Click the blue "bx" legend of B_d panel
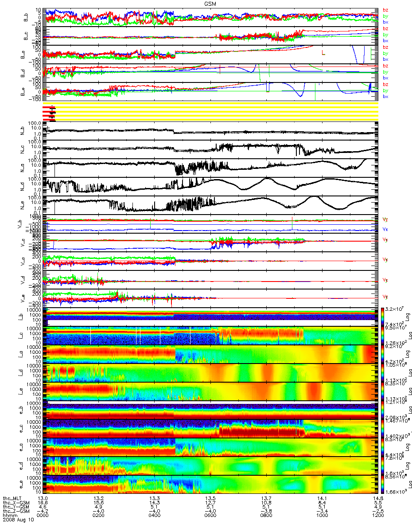This screenshot has width=412, height=532. [x=386, y=78]
